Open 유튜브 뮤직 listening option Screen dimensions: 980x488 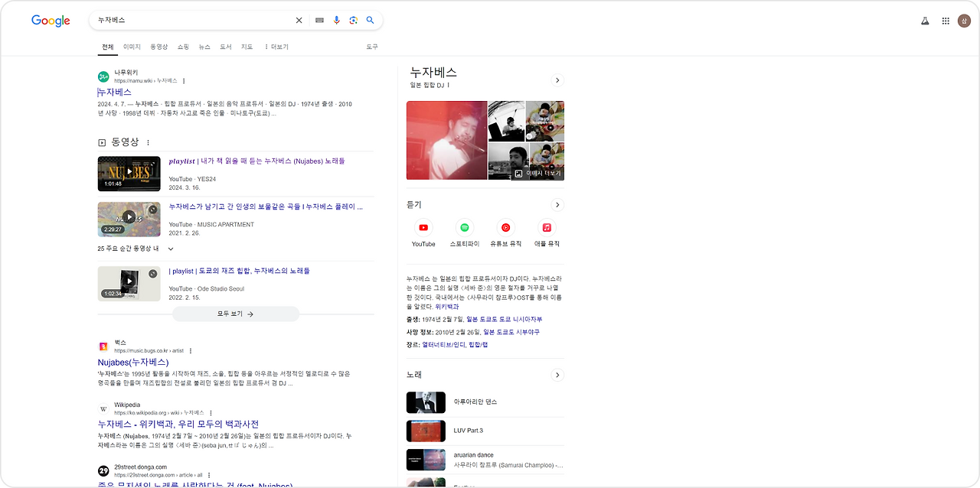click(x=505, y=233)
